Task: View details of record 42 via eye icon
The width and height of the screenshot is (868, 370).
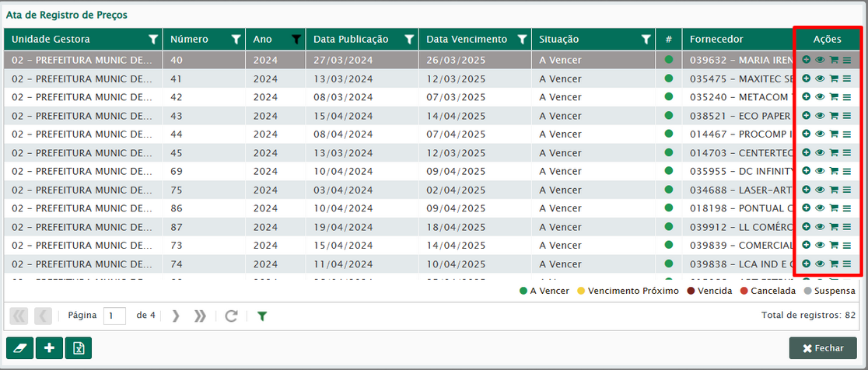Action: click(x=820, y=96)
